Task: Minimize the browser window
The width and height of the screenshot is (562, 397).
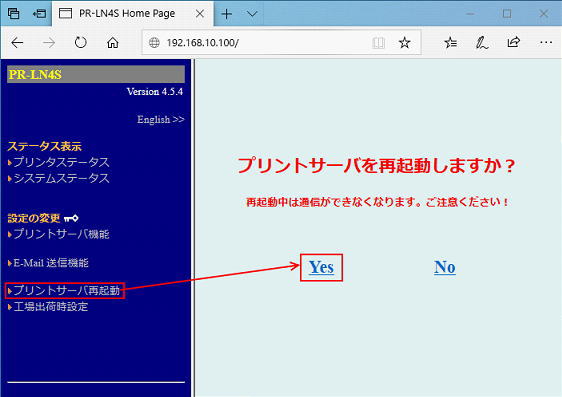Action: [x=470, y=14]
